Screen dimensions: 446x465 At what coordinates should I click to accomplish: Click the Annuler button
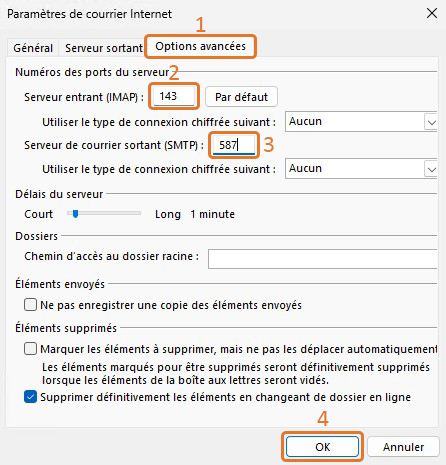(x=403, y=447)
